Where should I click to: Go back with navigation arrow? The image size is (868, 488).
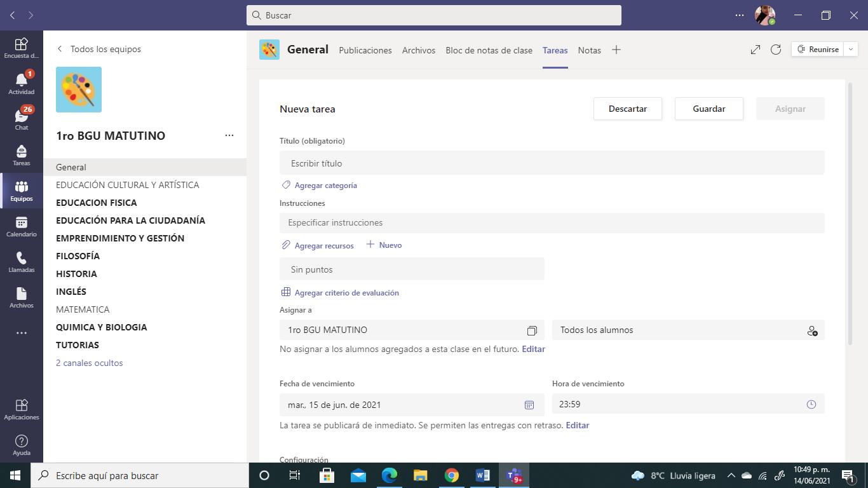12,15
